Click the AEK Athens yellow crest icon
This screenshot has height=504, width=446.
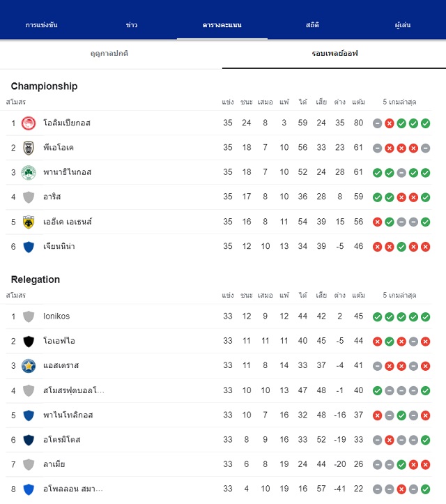click(29, 222)
